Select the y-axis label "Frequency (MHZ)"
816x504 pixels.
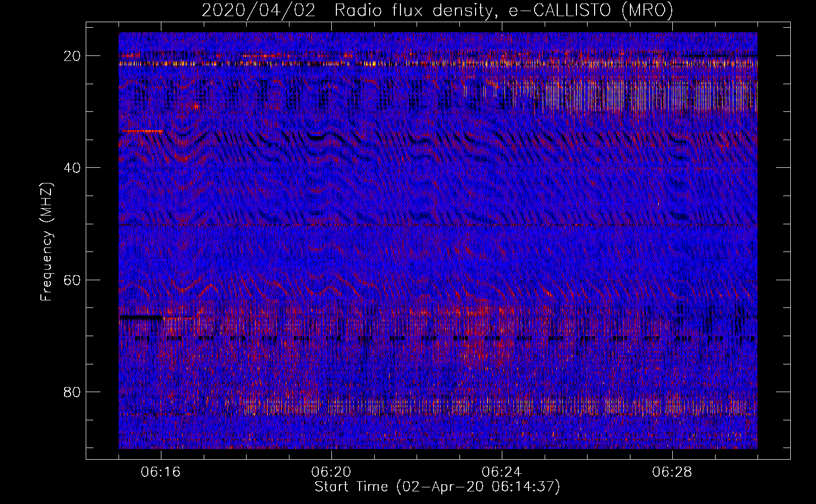tap(46, 242)
